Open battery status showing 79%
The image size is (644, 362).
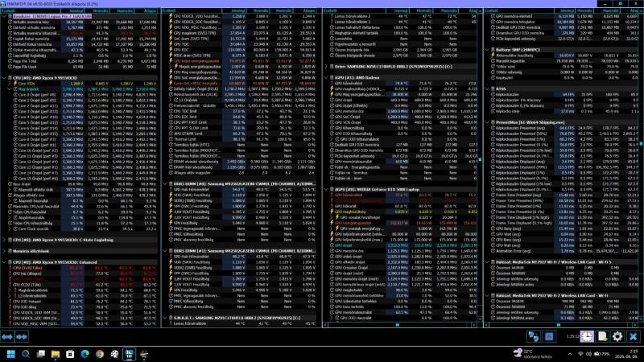(601, 354)
